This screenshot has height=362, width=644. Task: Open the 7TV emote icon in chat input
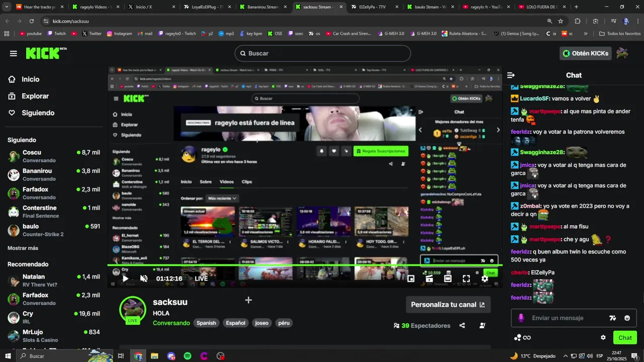[612, 318]
